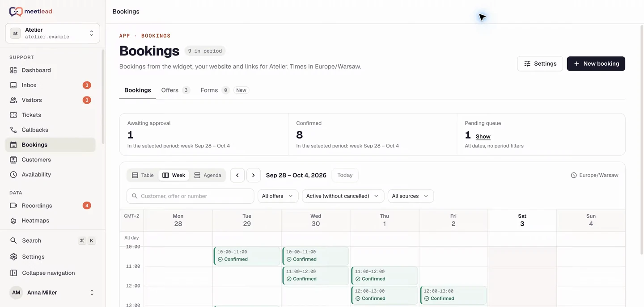The image size is (644, 307).
Task: Switch to Table view
Action: pos(143,175)
